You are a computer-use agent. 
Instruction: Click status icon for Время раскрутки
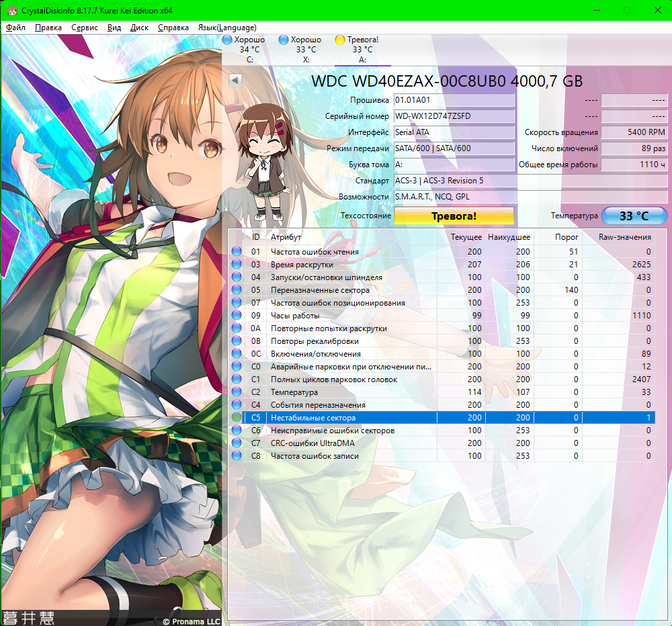coord(237,265)
